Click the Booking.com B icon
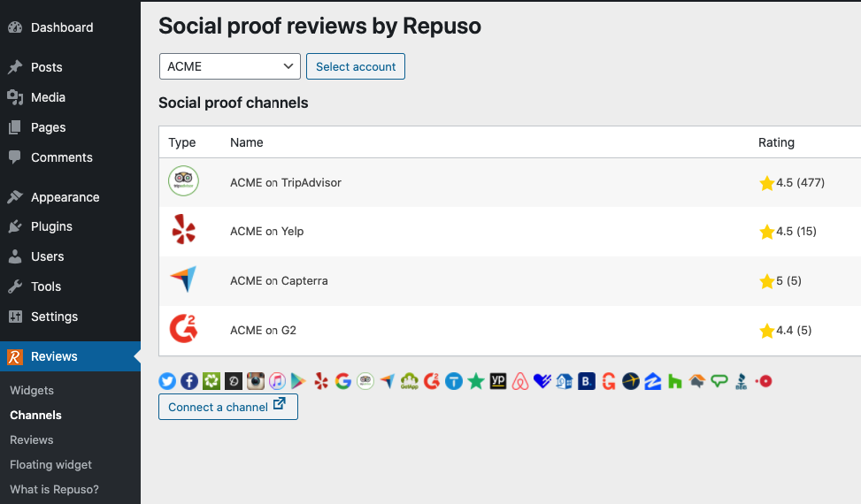 click(587, 381)
